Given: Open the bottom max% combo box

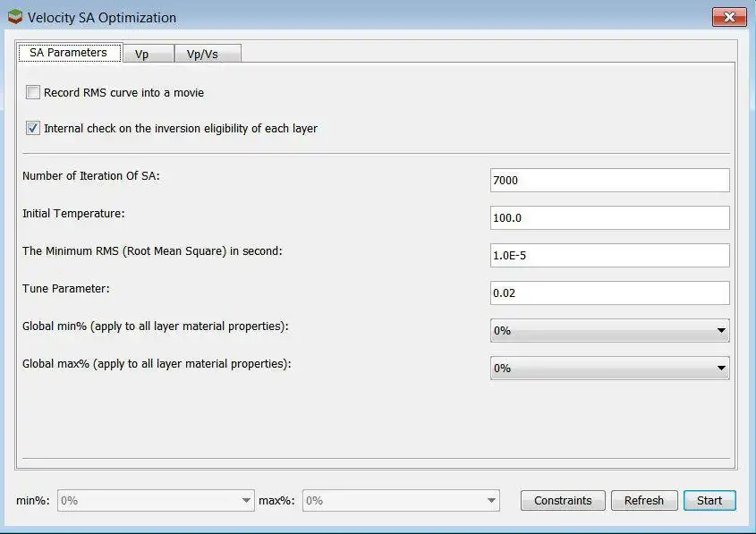Looking at the screenshot, I should 401,500.
